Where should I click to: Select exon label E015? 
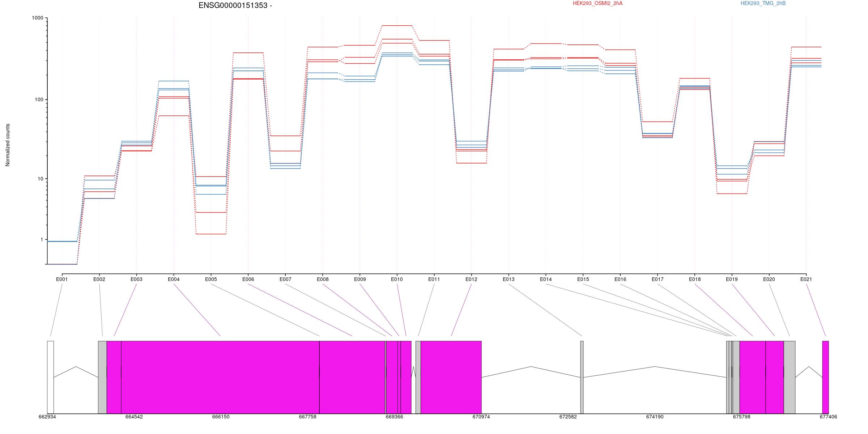583,279
